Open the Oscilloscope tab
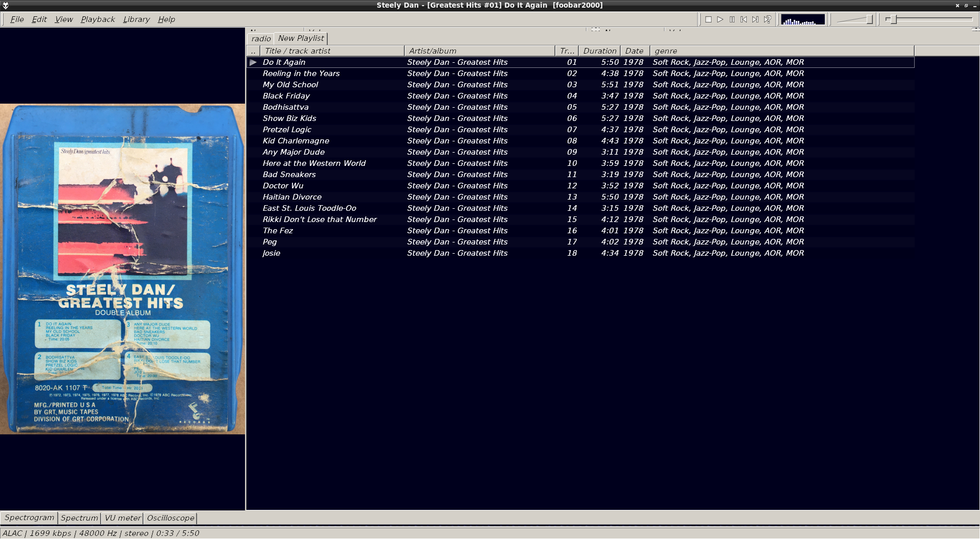The height and width of the screenshot is (539, 980). (170, 518)
